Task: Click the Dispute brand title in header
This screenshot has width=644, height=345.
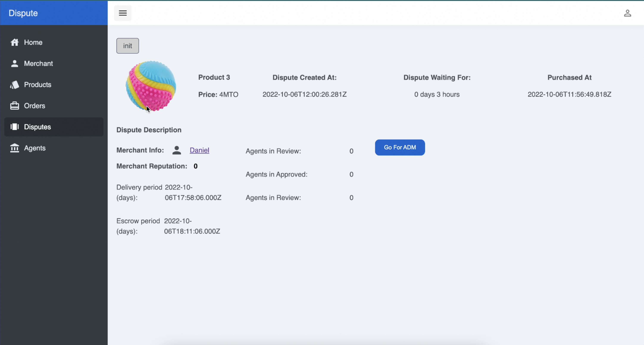Action: click(x=23, y=13)
